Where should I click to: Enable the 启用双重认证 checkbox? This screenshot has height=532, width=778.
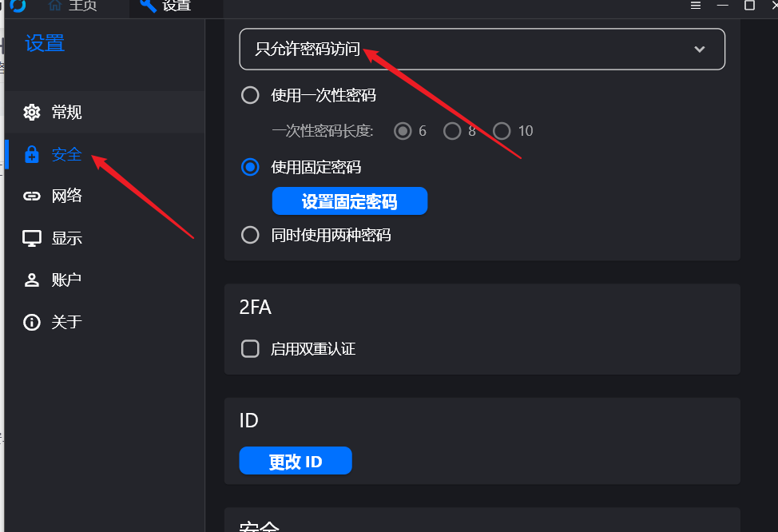coord(250,349)
